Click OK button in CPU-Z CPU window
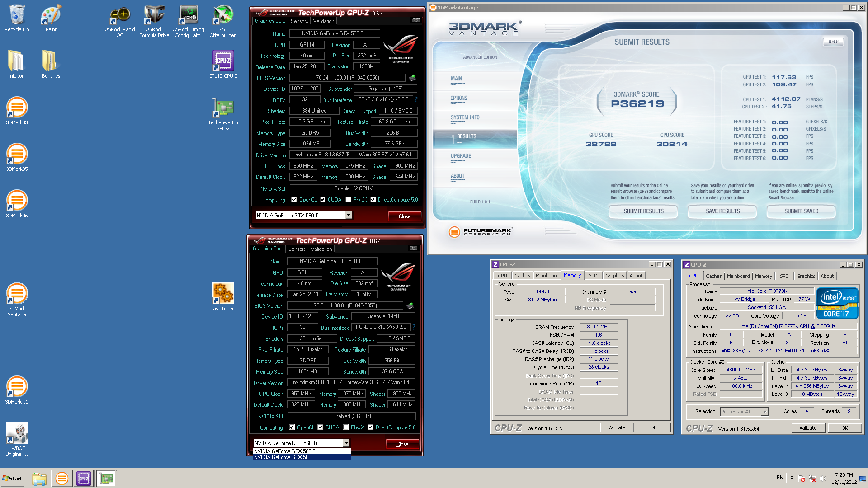The width and height of the screenshot is (868, 488). tap(844, 428)
